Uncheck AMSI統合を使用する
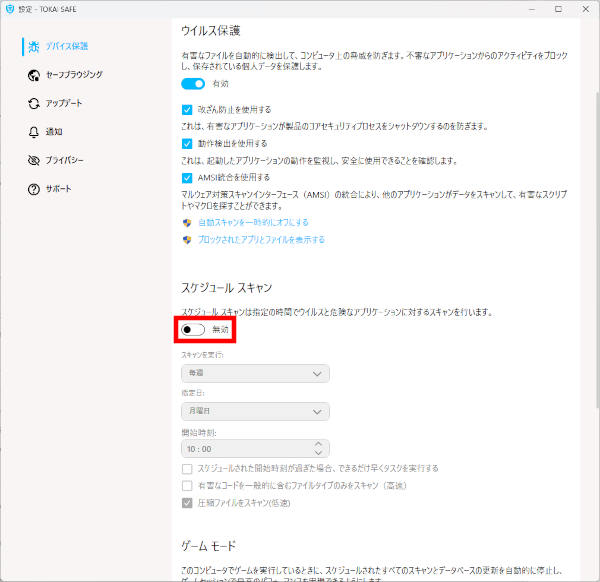This screenshot has height=582, width=600. point(187,178)
